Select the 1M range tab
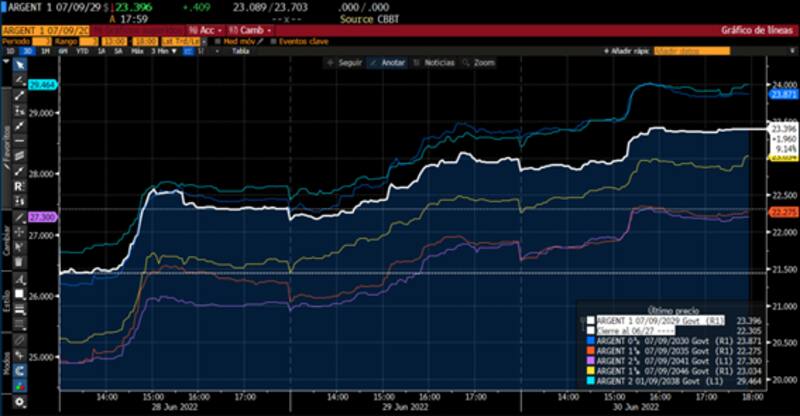Viewport: 800px width, 416px height. point(44,49)
